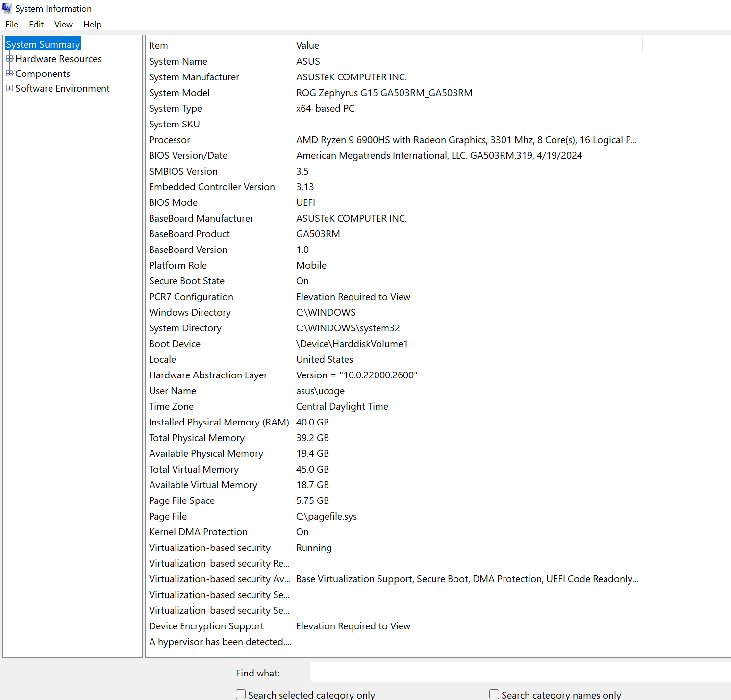Click the Running value

314,548
